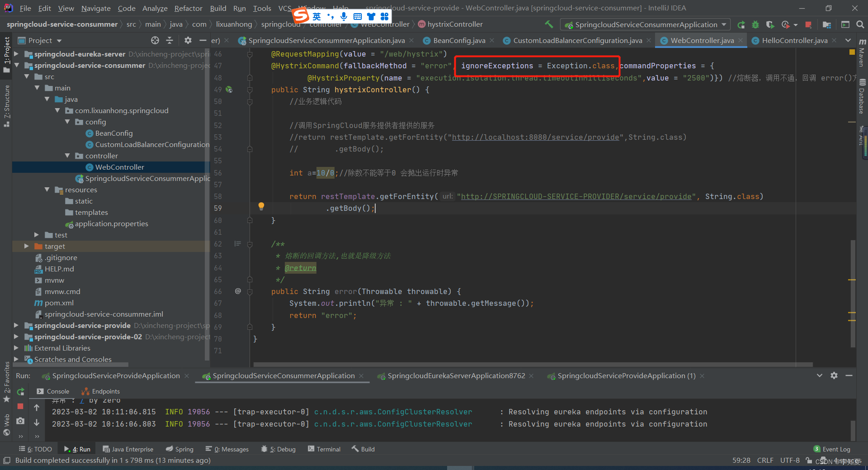Select application.properties in the project tree
868x470 pixels.
[x=112, y=223]
